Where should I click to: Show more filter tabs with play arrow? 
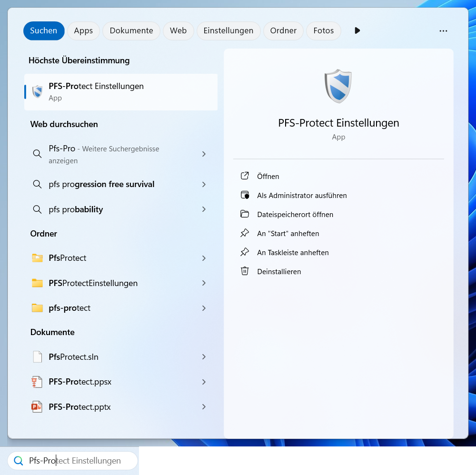(357, 30)
